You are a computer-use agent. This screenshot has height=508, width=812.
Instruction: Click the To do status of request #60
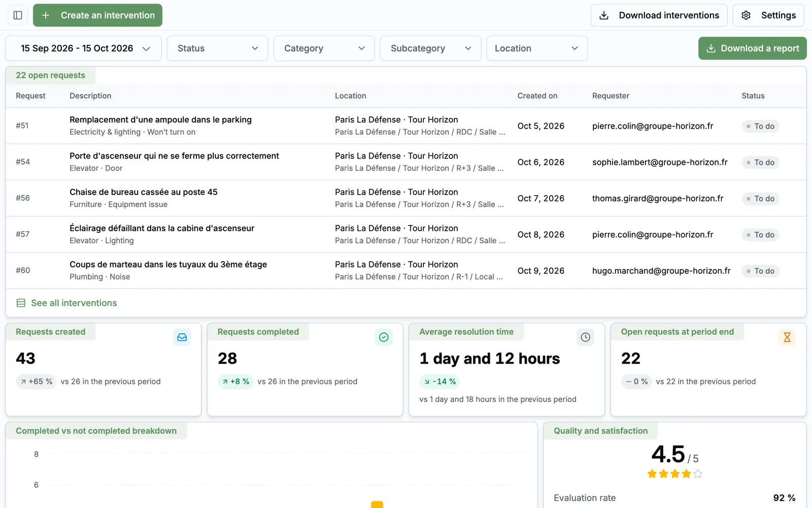pos(760,271)
